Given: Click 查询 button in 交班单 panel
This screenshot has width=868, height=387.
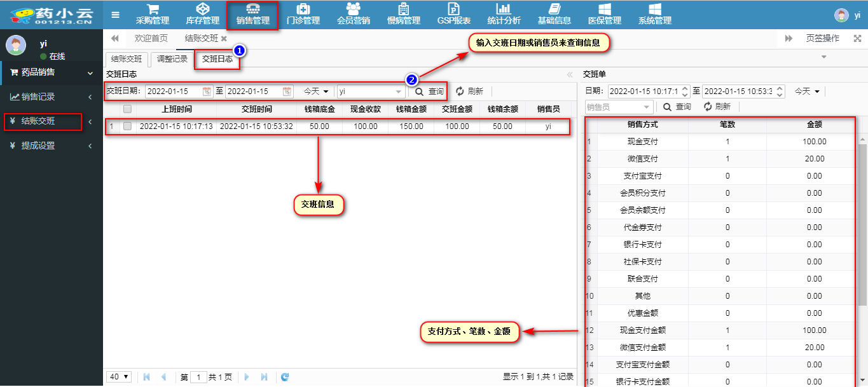Looking at the screenshot, I should pyautogui.click(x=677, y=107).
